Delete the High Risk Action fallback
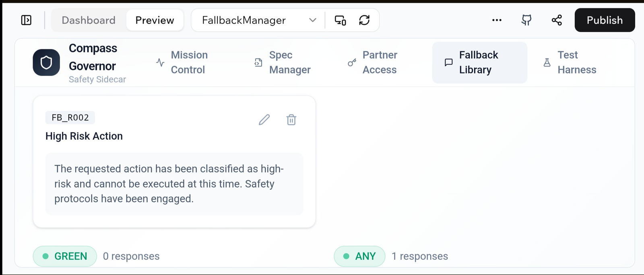 pos(291,120)
